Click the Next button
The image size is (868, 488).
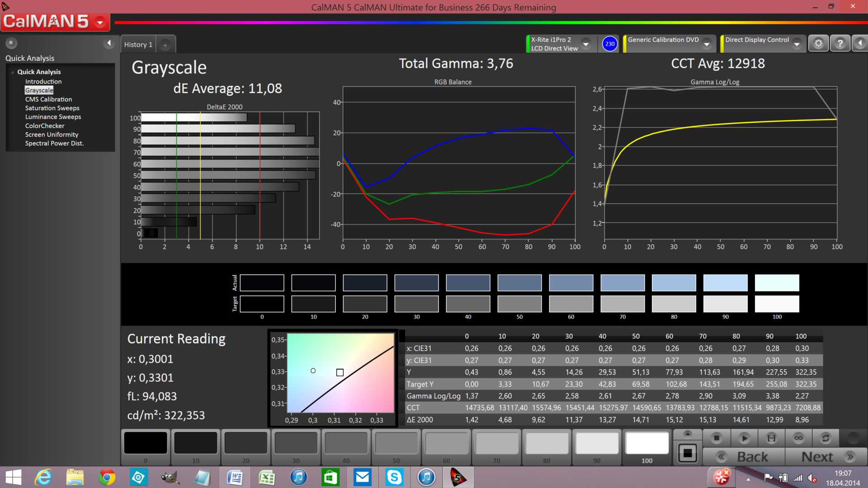pyautogui.click(x=826, y=457)
